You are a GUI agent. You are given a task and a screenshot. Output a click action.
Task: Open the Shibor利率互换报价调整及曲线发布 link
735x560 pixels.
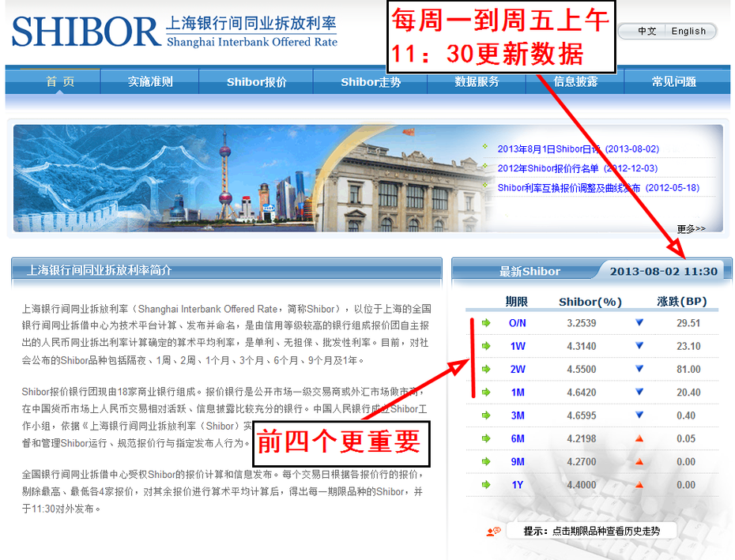click(598, 188)
